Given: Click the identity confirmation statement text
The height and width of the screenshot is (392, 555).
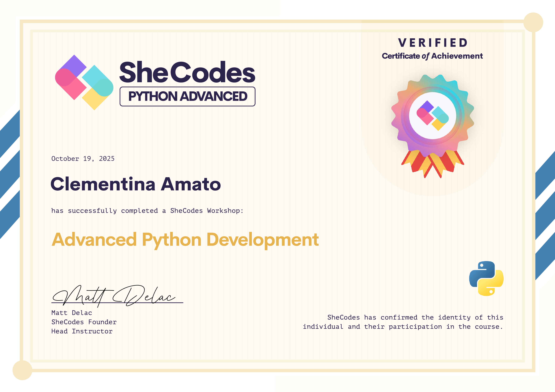Looking at the screenshot, I should (x=403, y=322).
